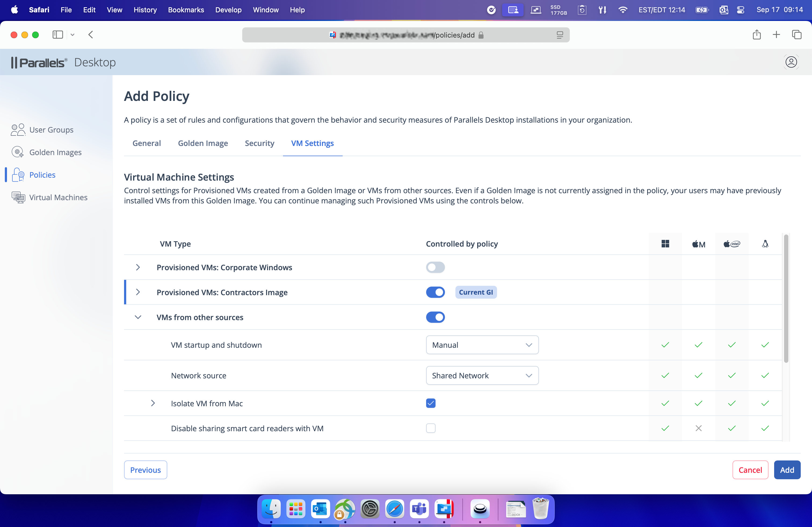The width and height of the screenshot is (812, 527).
Task: Click the Safari share icon
Action: [756, 35]
